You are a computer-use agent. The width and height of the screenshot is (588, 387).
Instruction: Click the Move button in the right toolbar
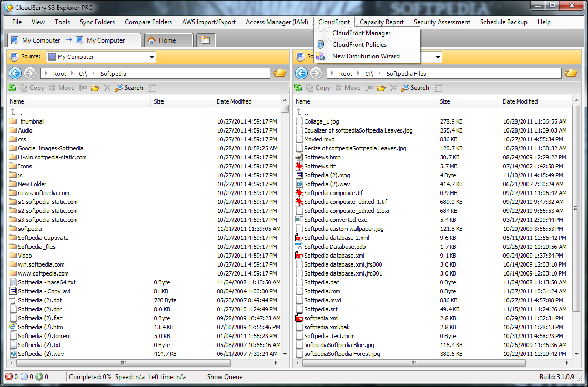point(348,88)
